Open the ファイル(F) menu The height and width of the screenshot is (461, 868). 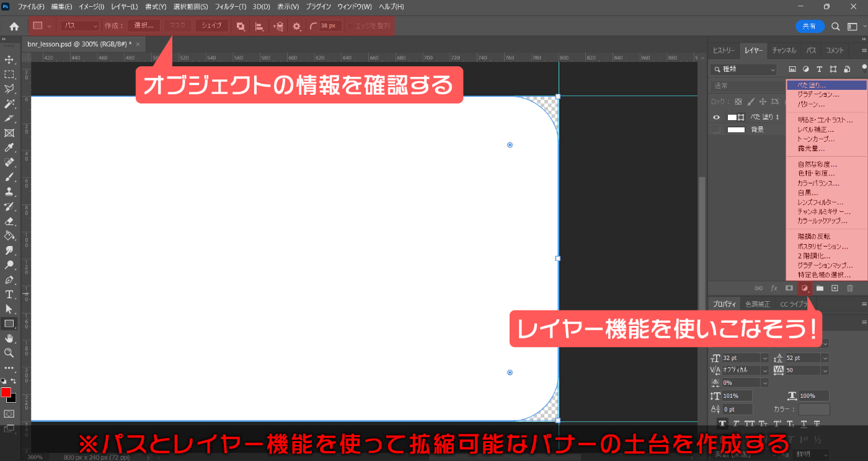pos(31,6)
